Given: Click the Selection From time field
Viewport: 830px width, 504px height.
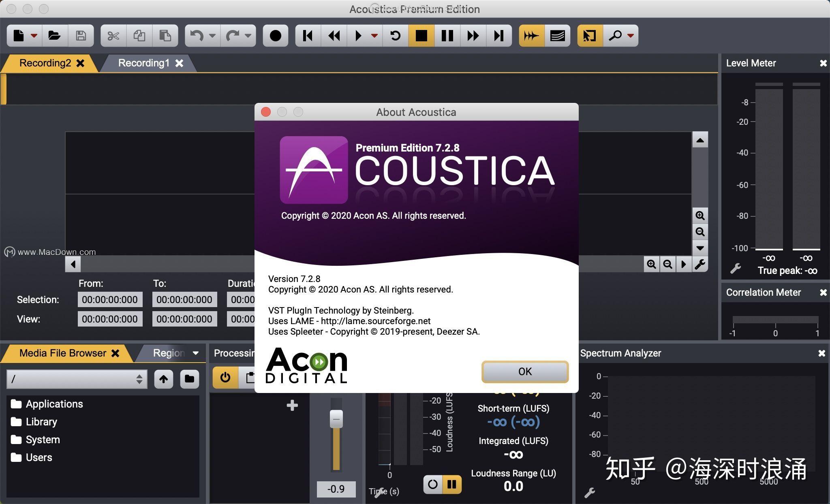Looking at the screenshot, I should 110,299.
